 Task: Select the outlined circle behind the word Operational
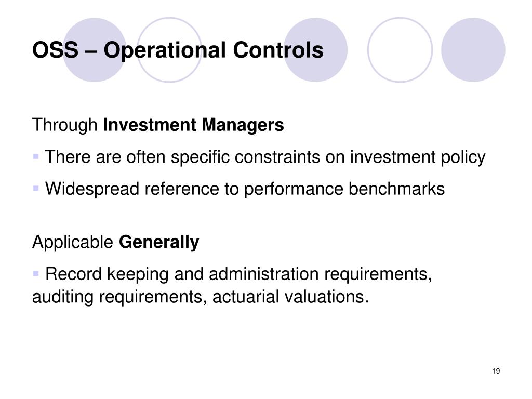tap(169, 50)
